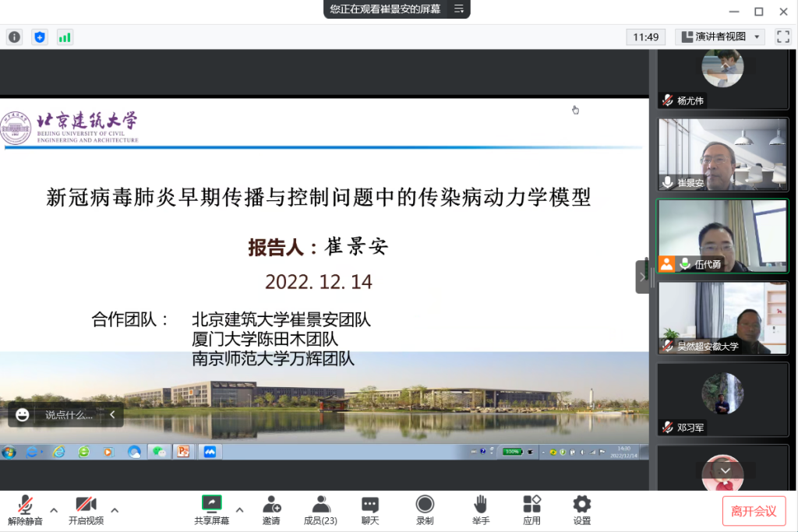Click the meeting info icon

[x=14, y=37]
